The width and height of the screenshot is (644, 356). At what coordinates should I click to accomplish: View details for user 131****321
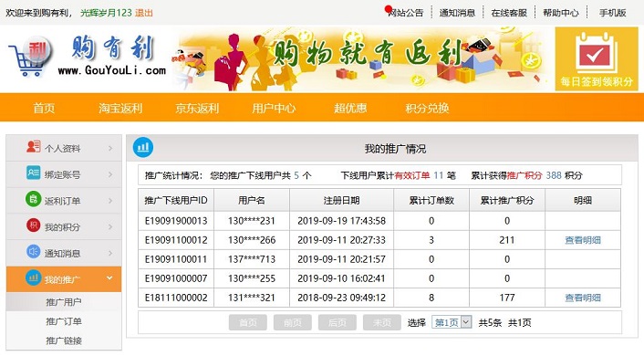pos(583,298)
